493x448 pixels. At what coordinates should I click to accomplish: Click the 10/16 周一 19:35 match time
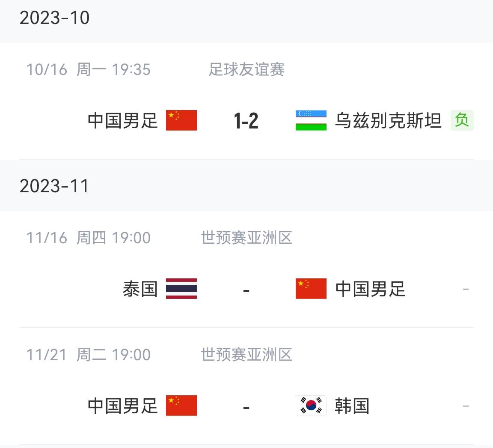click(88, 69)
